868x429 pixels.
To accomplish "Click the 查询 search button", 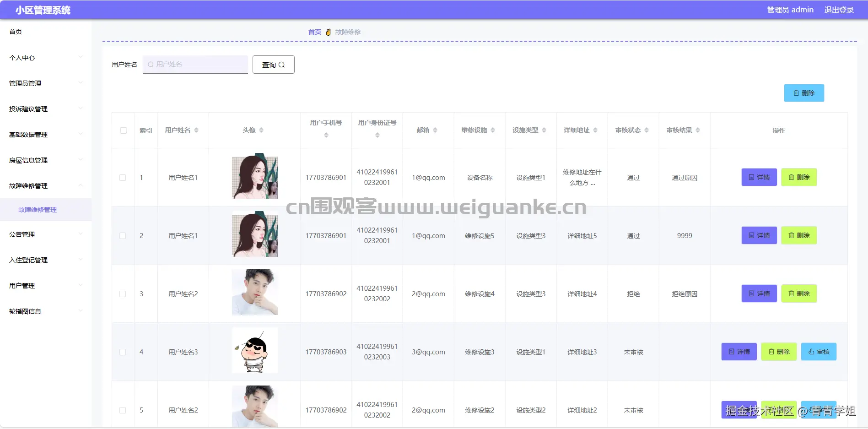I will pyautogui.click(x=274, y=65).
